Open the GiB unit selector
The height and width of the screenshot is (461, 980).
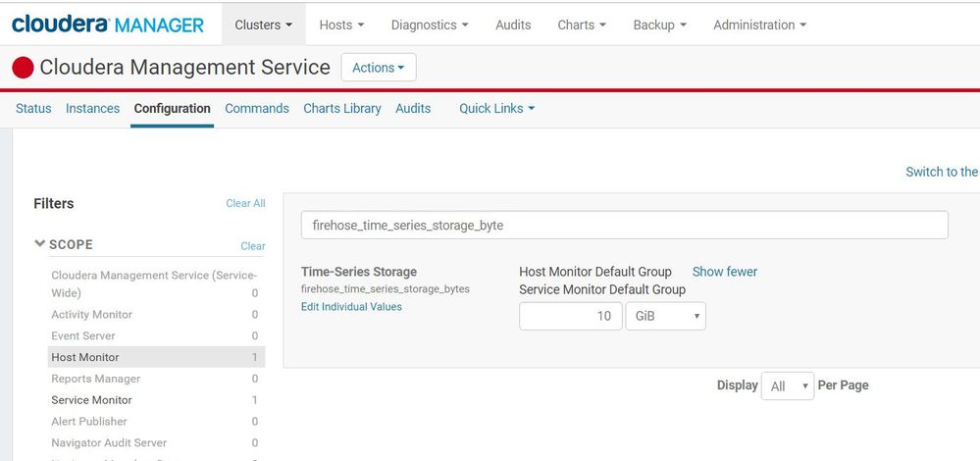tap(665, 316)
